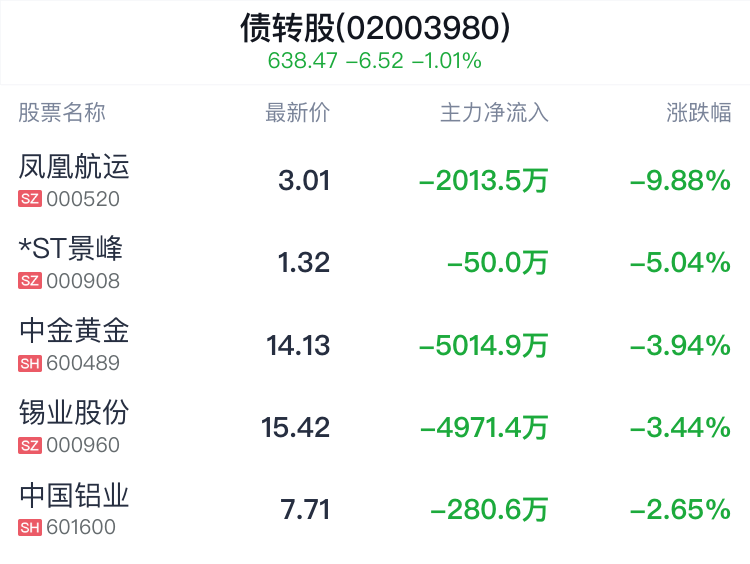Click the SZ badge next to 000520

30,199
